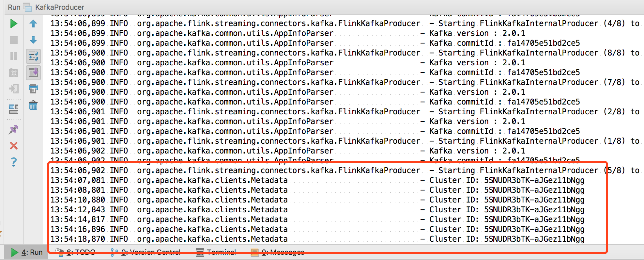Open the 6: TODO tool window tab

76,252
